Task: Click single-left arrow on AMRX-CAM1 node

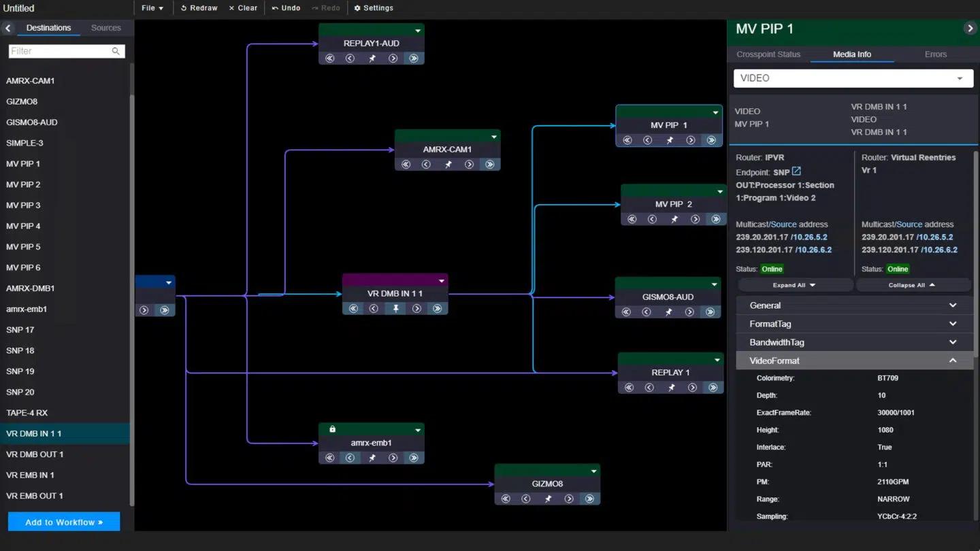Action: pyautogui.click(x=426, y=164)
